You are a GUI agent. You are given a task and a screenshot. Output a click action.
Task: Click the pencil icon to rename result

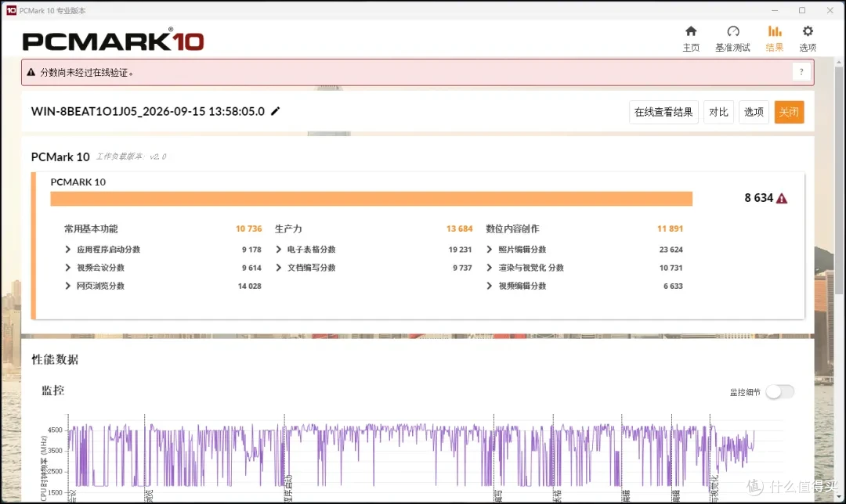tap(275, 111)
